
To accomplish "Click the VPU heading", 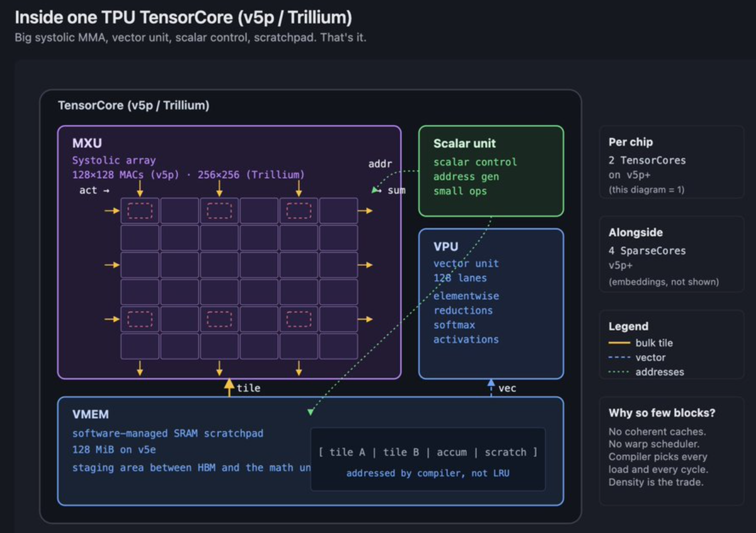I will click(x=445, y=247).
